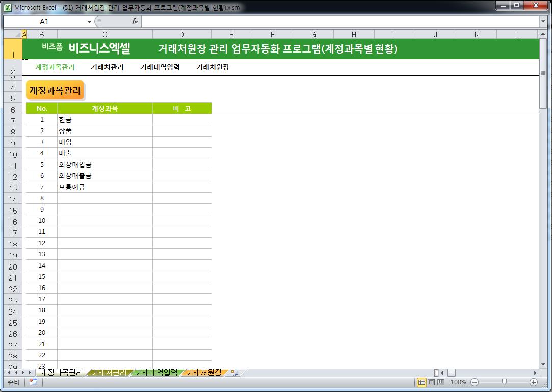The height and width of the screenshot is (392, 552).
Task: Select the 거래내역입력 sheet tab
Action: click(x=156, y=372)
